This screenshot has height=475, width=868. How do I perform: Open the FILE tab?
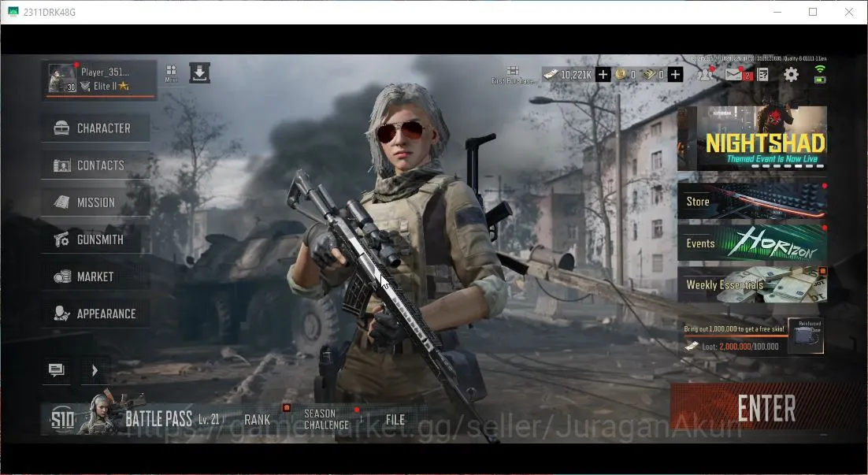pyautogui.click(x=395, y=420)
